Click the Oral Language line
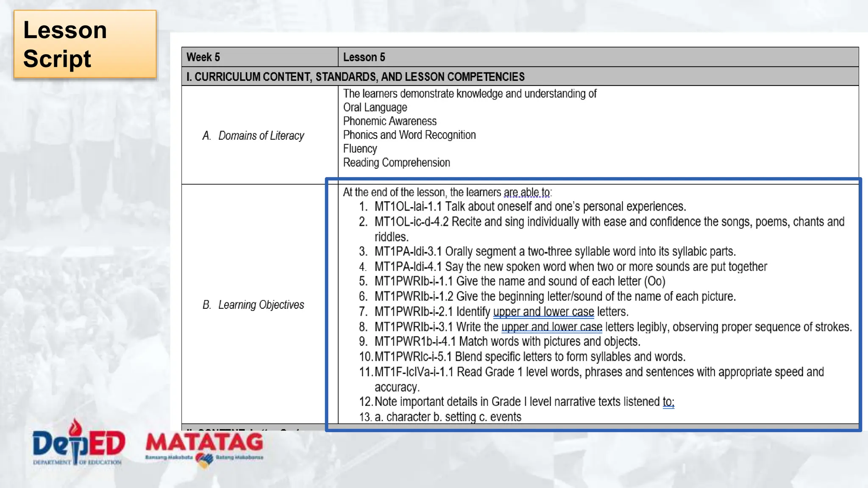The image size is (868, 488). (x=375, y=108)
